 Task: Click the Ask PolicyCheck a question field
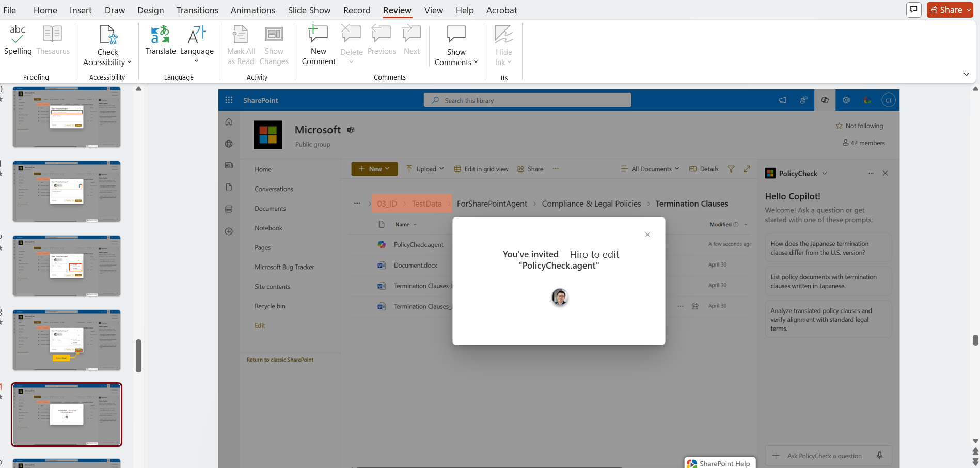(x=824, y=456)
